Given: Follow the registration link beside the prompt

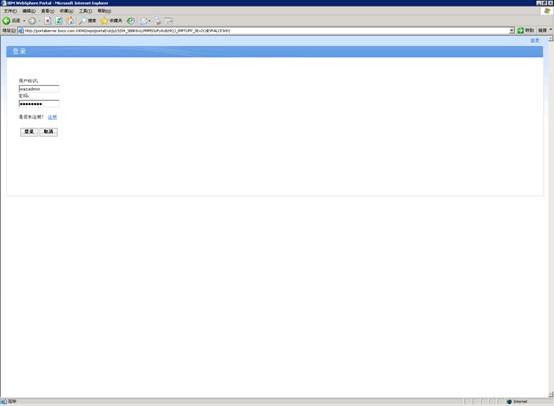Looking at the screenshot, I should pos(52,117).
